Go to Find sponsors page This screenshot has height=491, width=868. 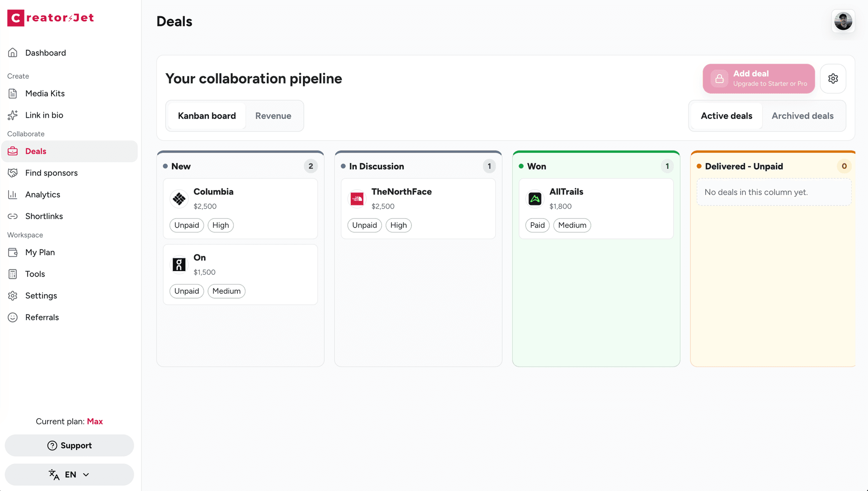pyautogui.click(x=69, y=173)
